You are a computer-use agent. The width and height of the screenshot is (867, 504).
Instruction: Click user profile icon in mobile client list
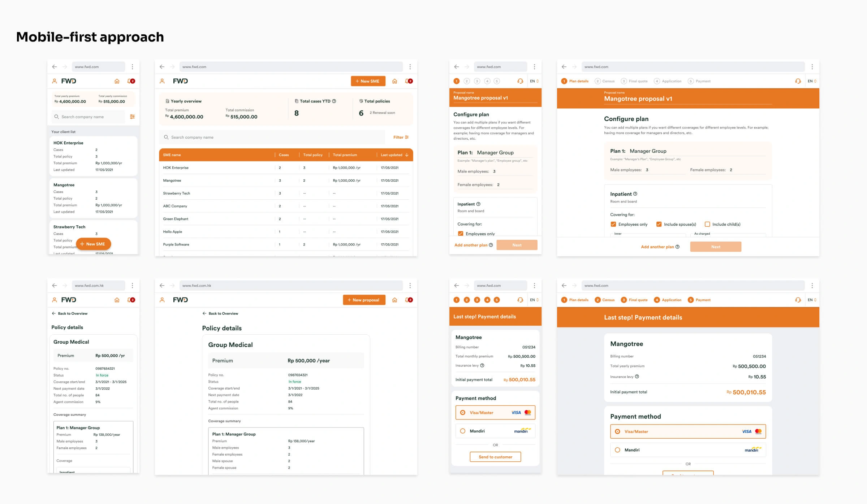[55, 81]
